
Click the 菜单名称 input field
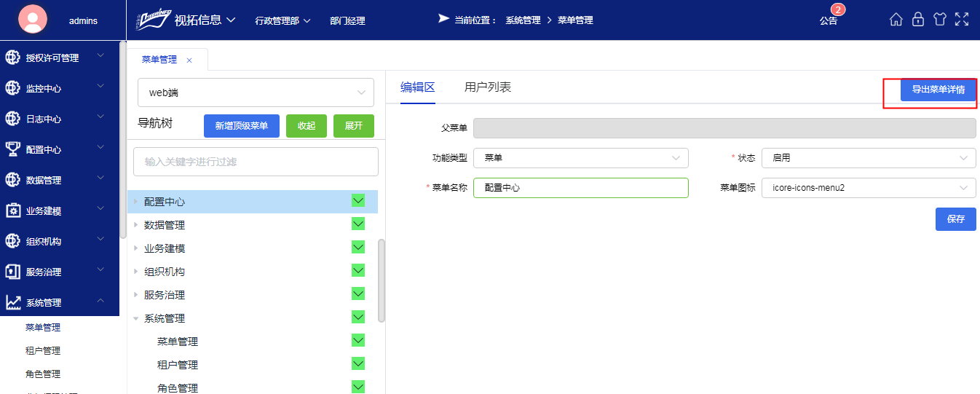click(x=581, y=188)
